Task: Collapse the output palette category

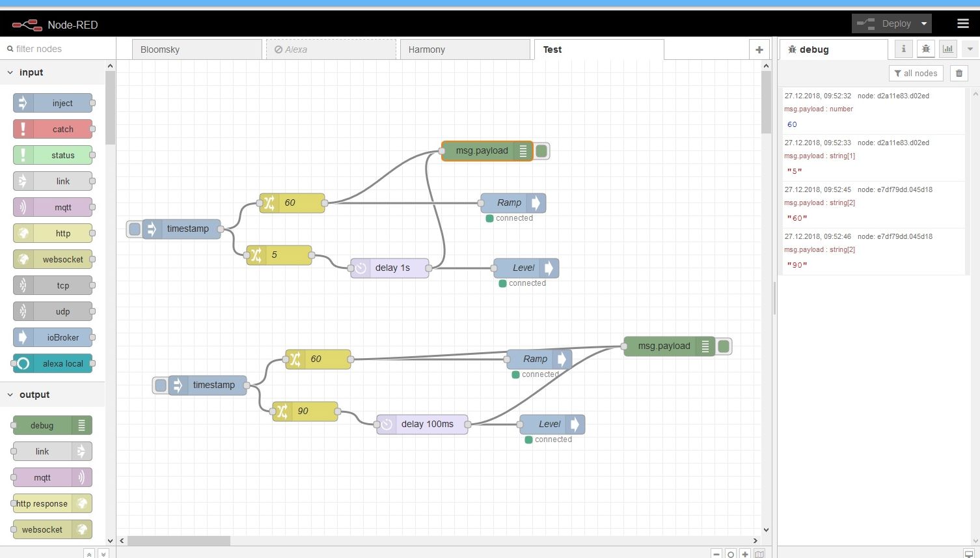Action: tap(52, 395)
